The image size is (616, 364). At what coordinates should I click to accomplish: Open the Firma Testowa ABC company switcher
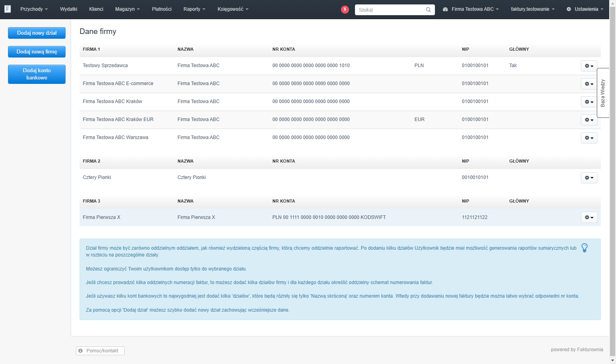pos(471,9)
